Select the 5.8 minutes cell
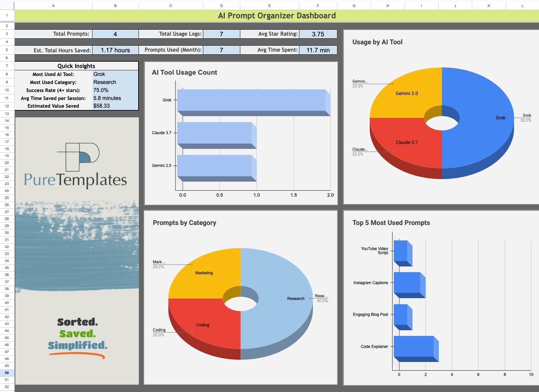 pos(115,98)
